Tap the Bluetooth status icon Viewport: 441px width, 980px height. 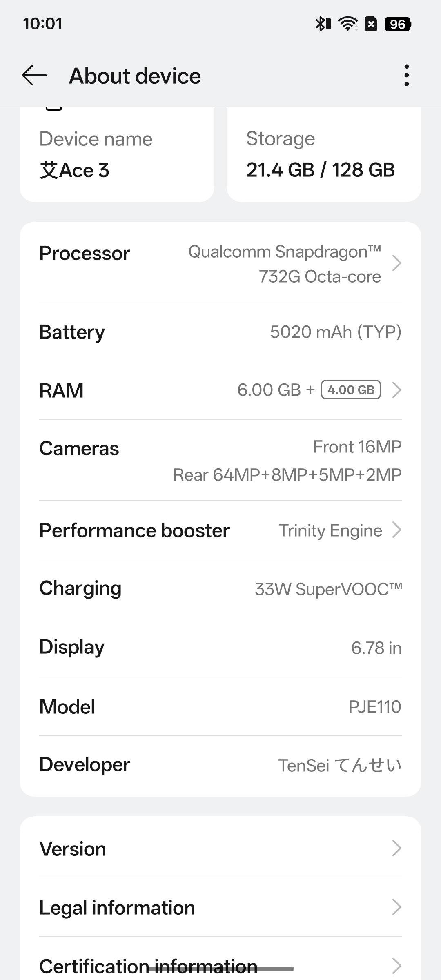coord(322,24)
